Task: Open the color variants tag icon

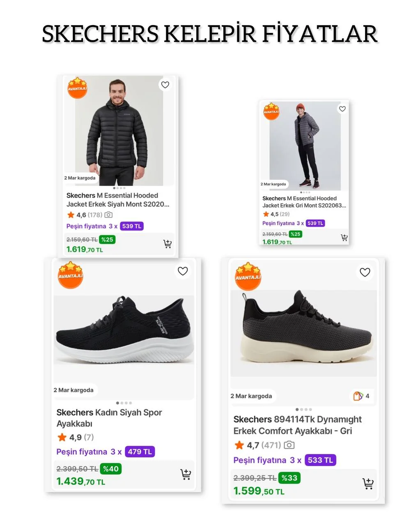Action: [x=358, y=396]
